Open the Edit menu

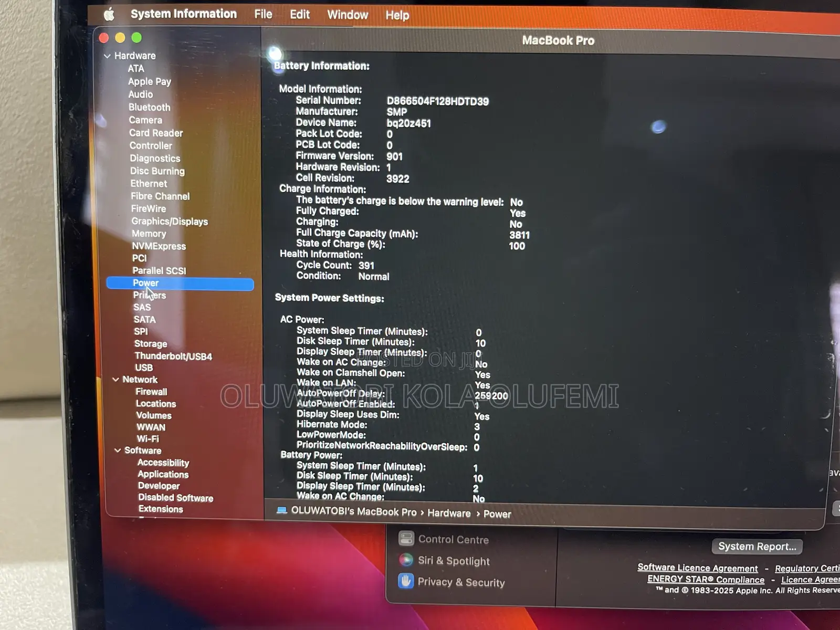[300, 15]
